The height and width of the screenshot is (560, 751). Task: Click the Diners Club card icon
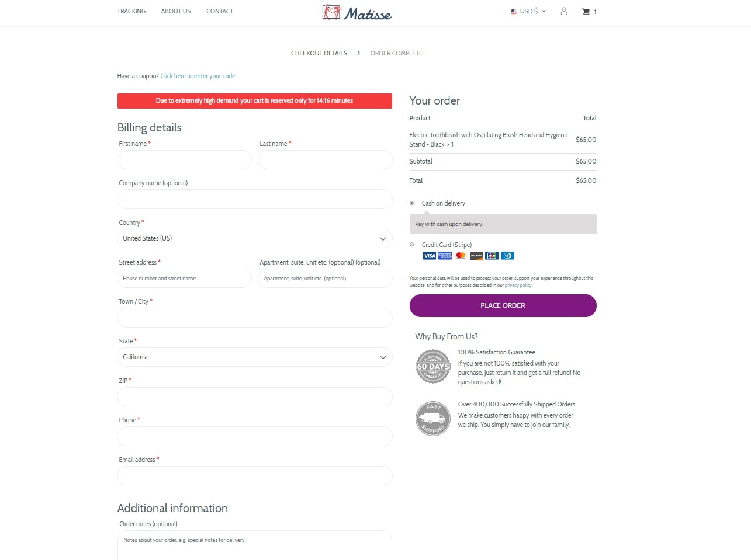pos(507,256)
